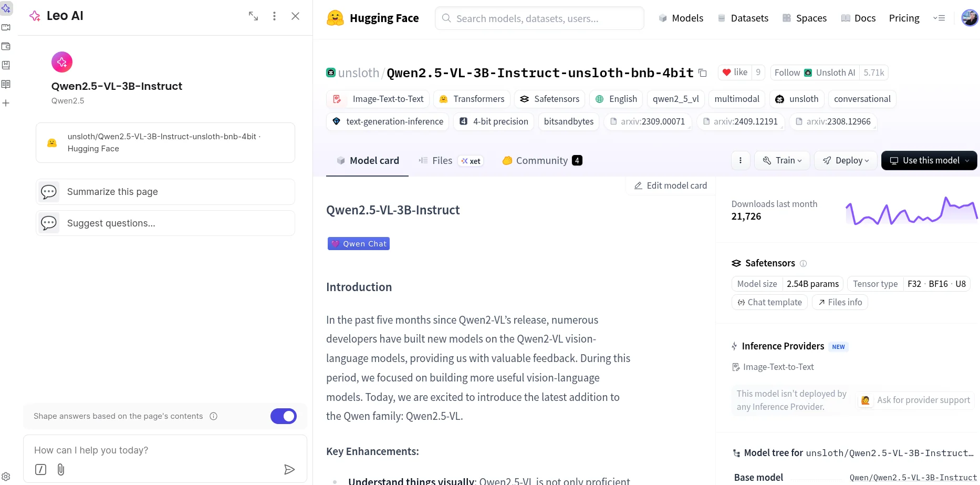980x485 pixels.
Task: Open the base model Qwen/Qwen2.5-VL-3B-Instruct link
Action: pos(913,478)
